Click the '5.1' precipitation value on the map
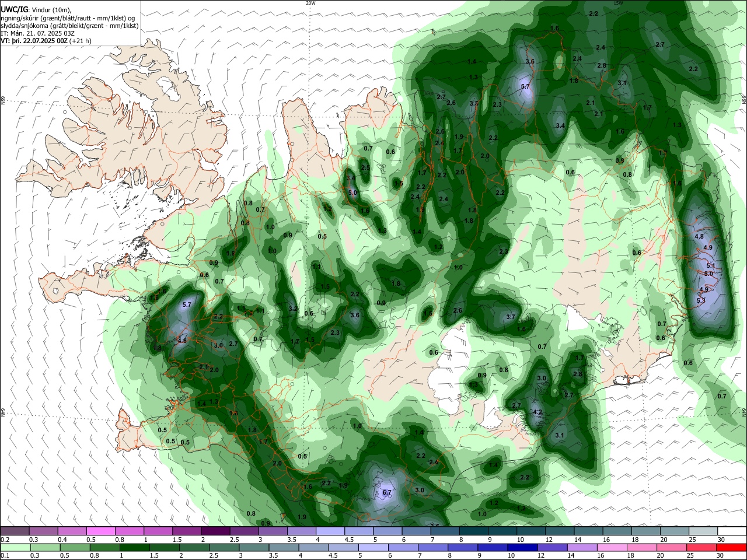This screenshot has height=560, width=747. pos(711,266)
